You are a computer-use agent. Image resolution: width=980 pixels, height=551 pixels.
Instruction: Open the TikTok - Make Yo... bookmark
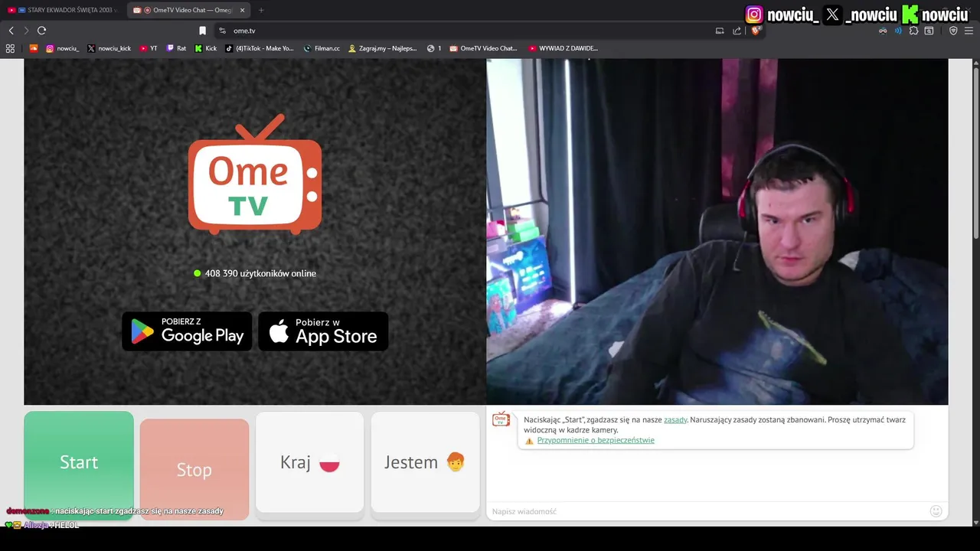pos(260,48)
